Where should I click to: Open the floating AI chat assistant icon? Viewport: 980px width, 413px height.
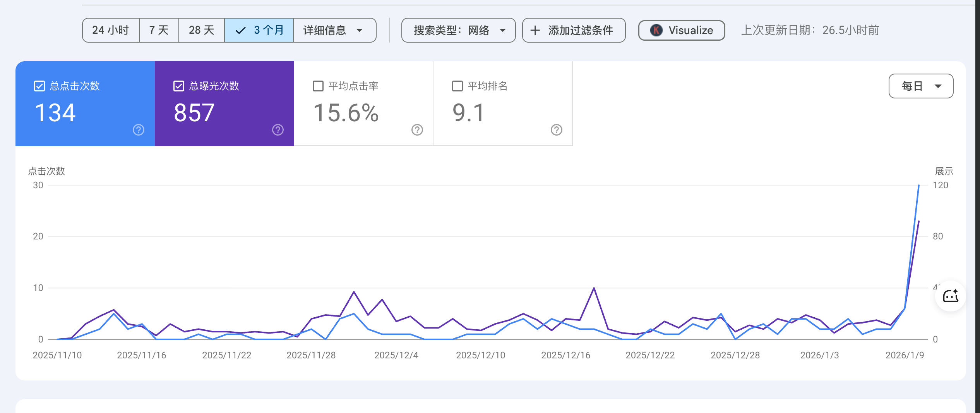950,296
